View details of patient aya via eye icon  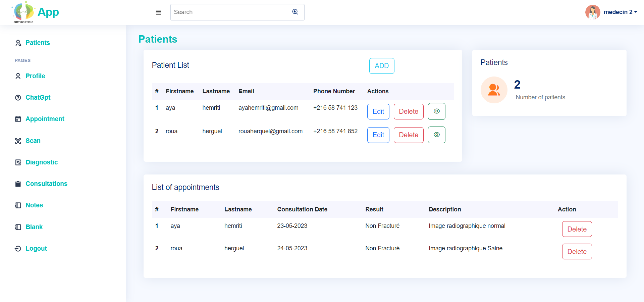(437, 111)
